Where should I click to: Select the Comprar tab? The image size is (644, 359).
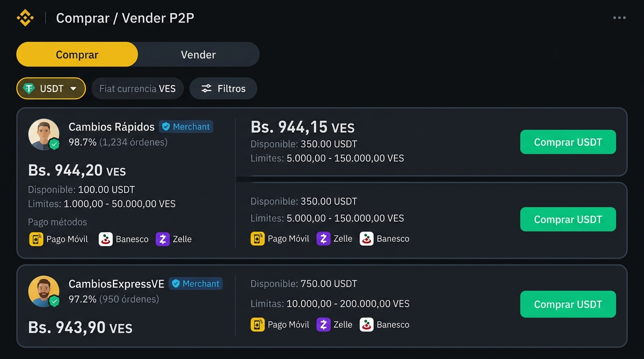pos(77,55)
